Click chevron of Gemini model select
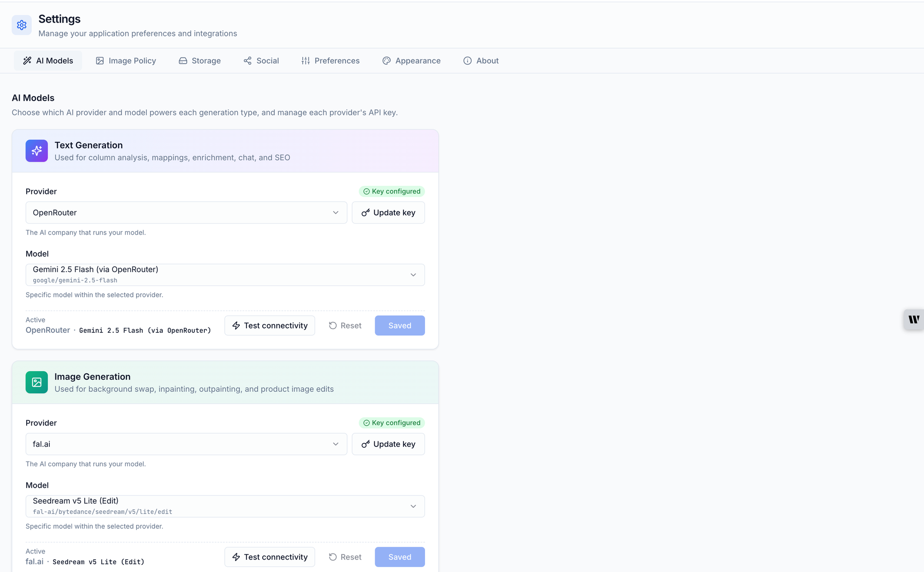924x572 pixels. point(413,275)
